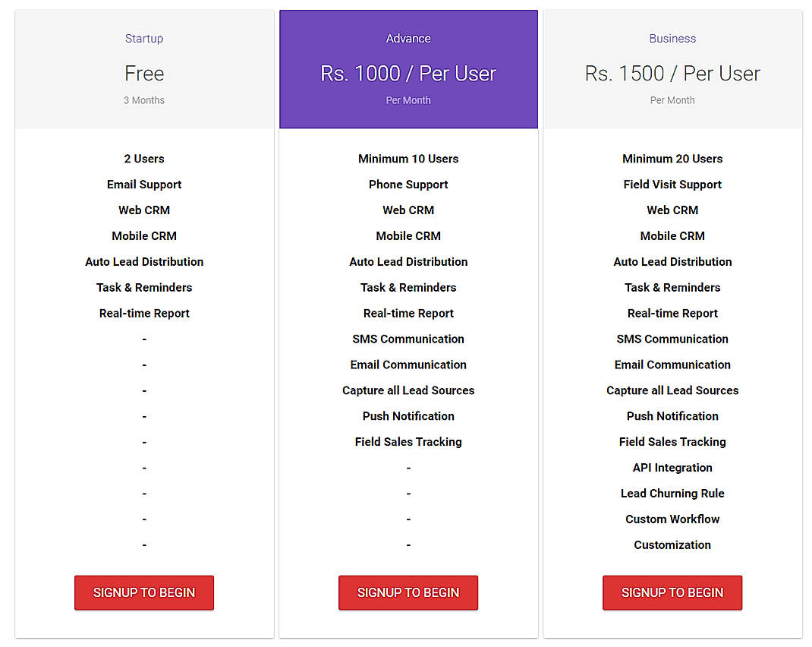812x647 pixels.
Task: Click Field Sales Tracking under Advance plan
Action: [x=408, y=441]
